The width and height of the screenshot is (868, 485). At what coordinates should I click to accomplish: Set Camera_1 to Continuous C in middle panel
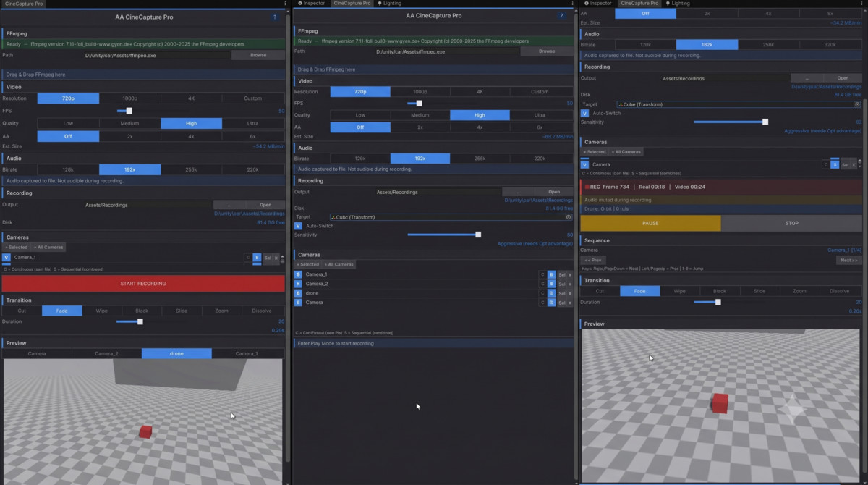542,274
